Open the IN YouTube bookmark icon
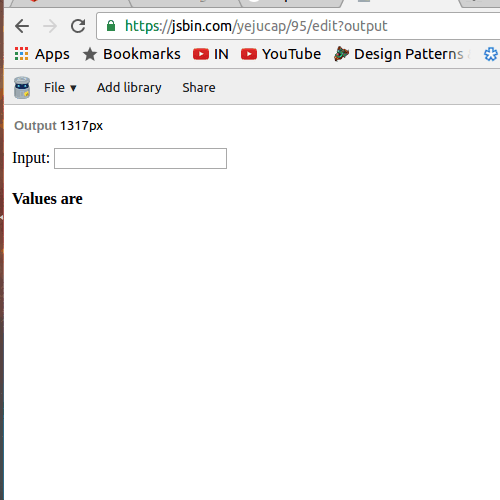The width and height of the screenshot is (500, 500). [201, 54]
